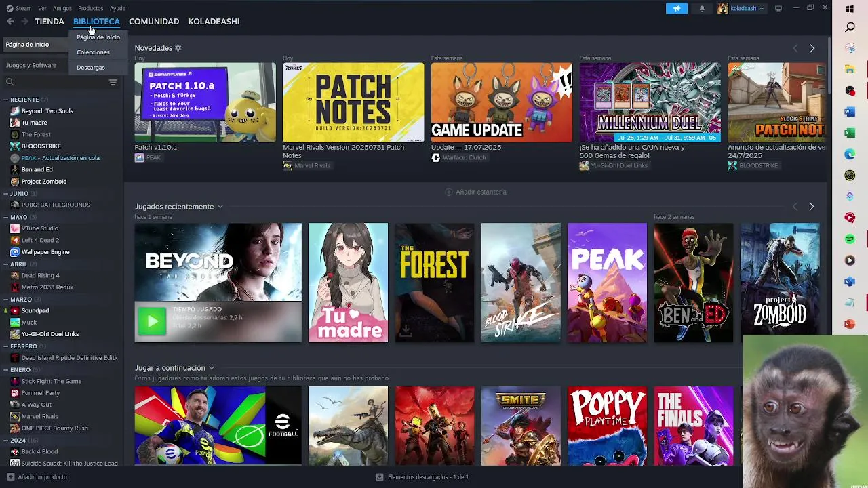Go forward with the right navigation arrow

click(24, 22)
